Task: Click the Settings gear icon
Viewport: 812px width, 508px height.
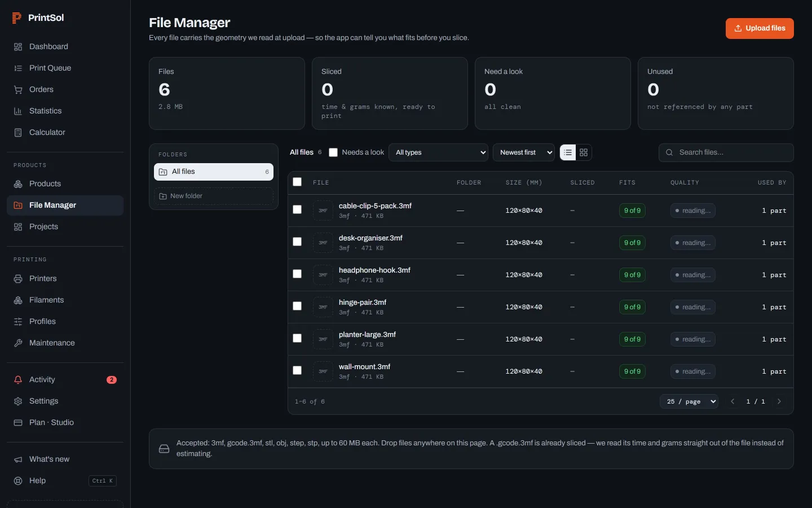Action: click(18, 401)
